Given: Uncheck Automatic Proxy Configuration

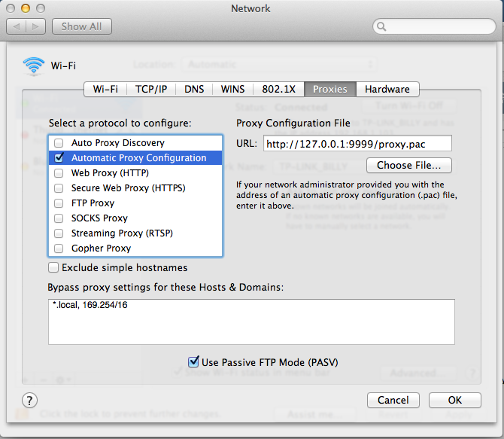Looking at the screenshot, I should click(59, 157).
